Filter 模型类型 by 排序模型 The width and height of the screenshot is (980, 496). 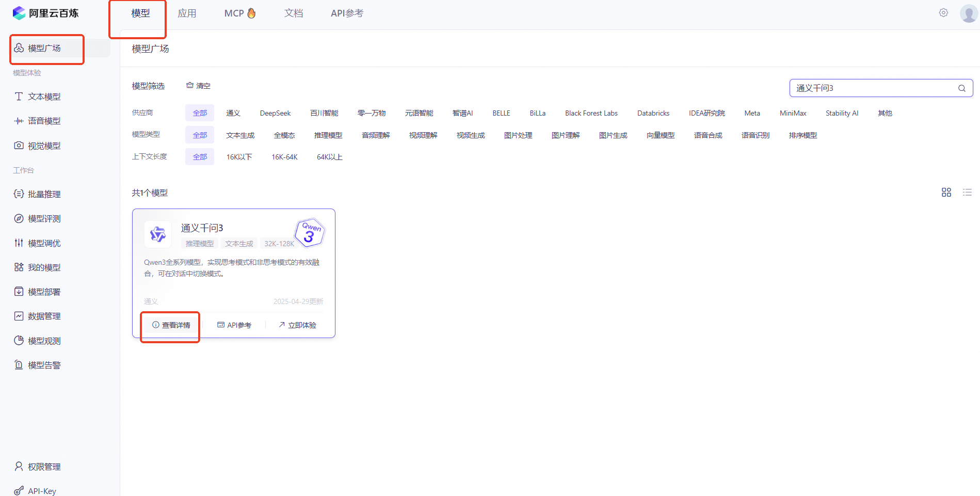[x=803, y=135]
